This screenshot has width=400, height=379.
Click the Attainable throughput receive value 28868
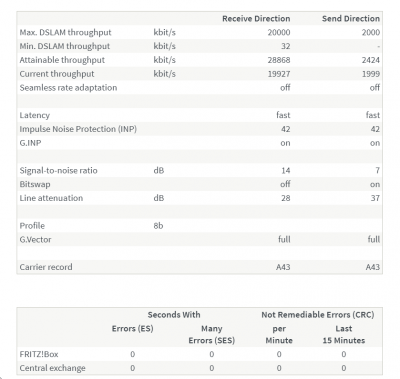click(279, 60)
